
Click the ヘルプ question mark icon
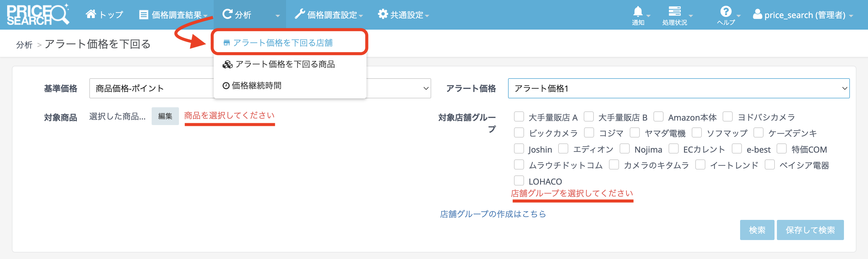tap(726, 12)
